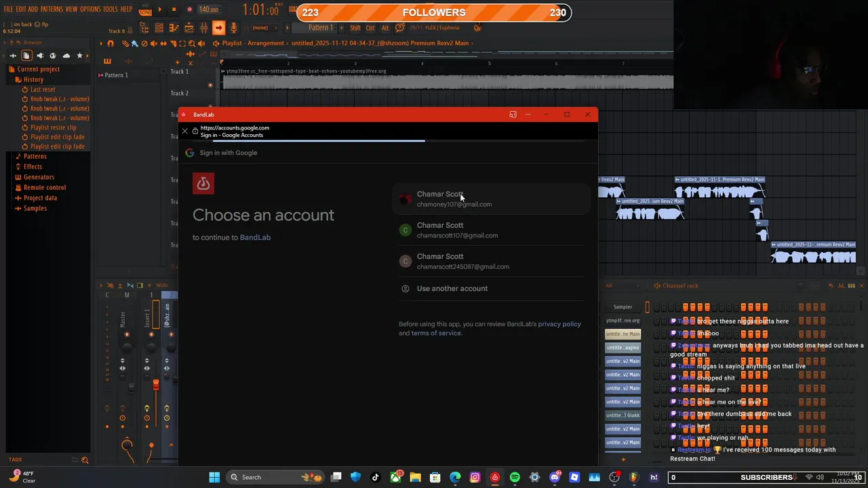Arm the FL Studio record button
The height and width of the screenshot is (488, 868).
189,9
